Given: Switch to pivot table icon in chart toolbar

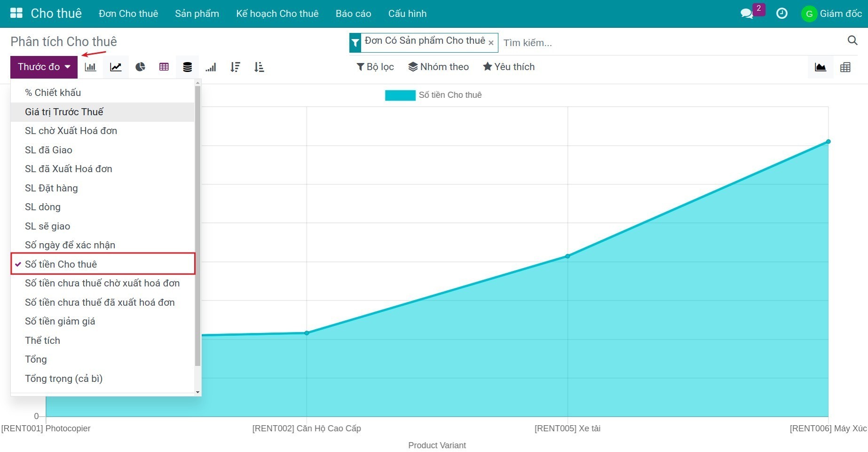Looking at the screenshot, I should point(164,67).
